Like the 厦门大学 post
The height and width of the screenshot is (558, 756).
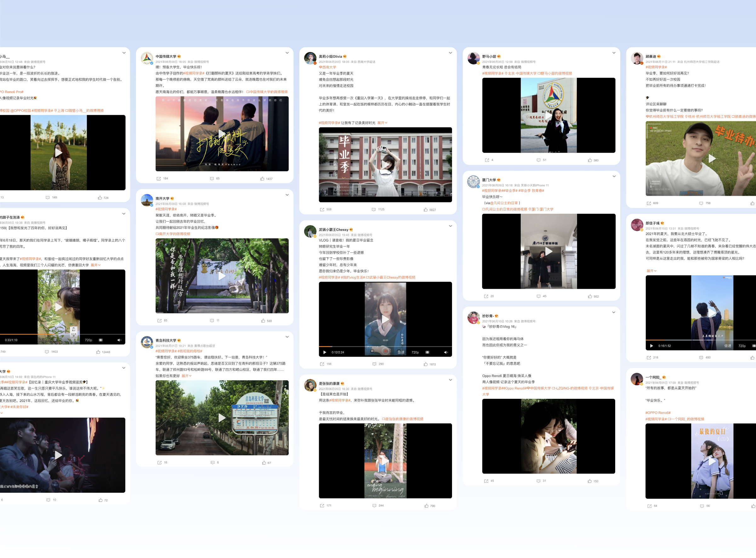pos(590,296)
